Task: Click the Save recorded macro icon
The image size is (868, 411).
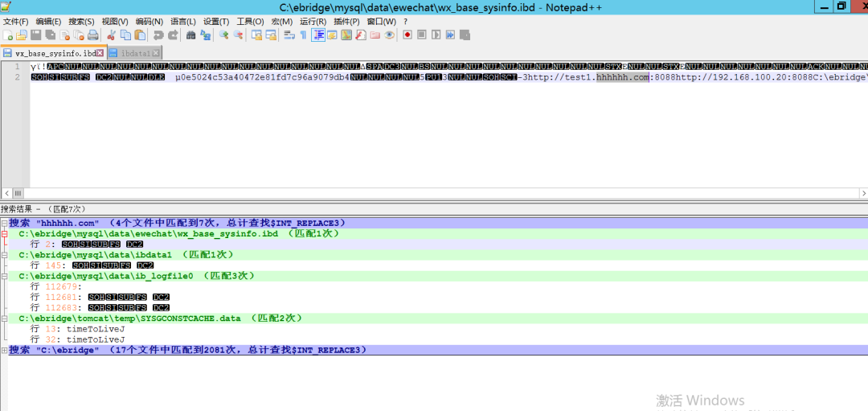Action: [x=465, y=35]
